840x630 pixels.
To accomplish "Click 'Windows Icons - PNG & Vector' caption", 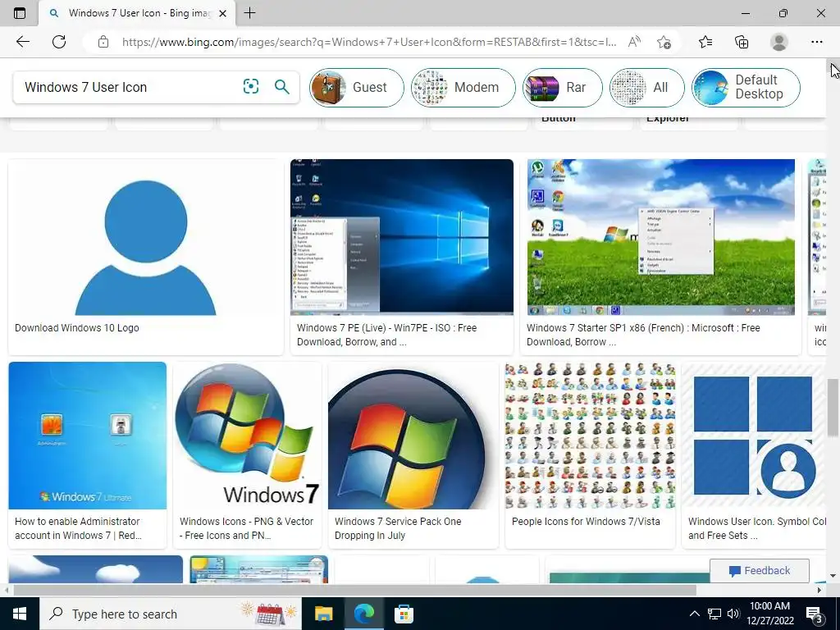I will click(246, 528).
